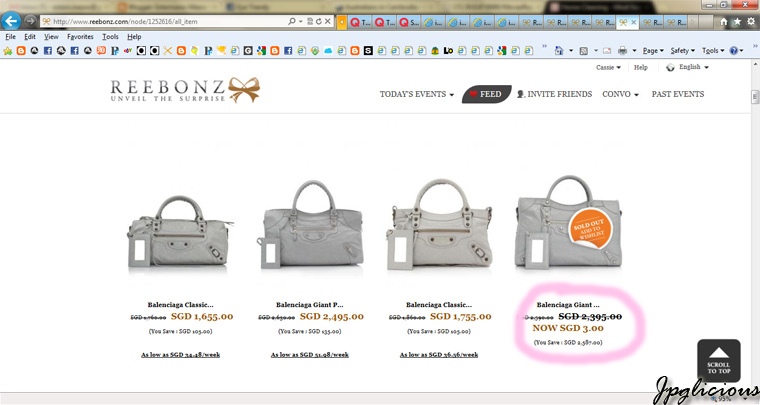Close the active Reebonz tab
The height and width of the screenshot is (405, 760).
633,22
